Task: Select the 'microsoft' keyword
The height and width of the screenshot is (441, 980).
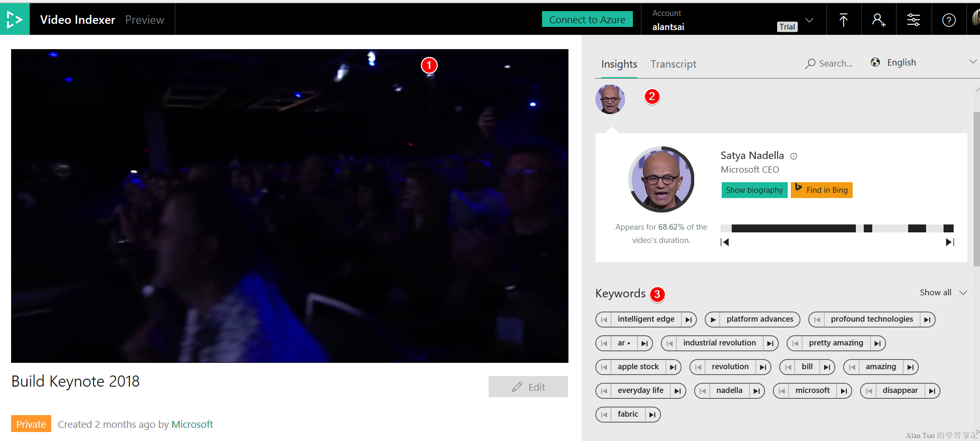Action: (x=813, y=391)
